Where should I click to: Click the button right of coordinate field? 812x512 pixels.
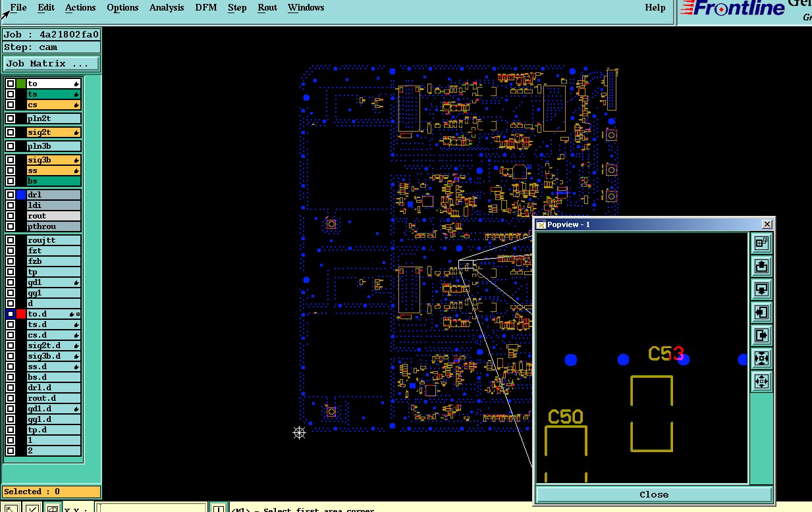tap(218, 508)
